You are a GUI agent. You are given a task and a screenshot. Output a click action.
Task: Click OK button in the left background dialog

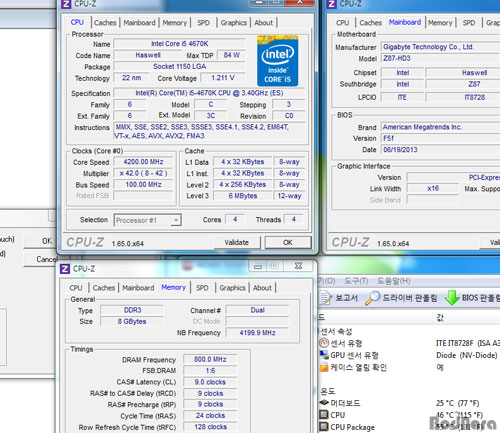pyautogui.click(x=39, y=241)
